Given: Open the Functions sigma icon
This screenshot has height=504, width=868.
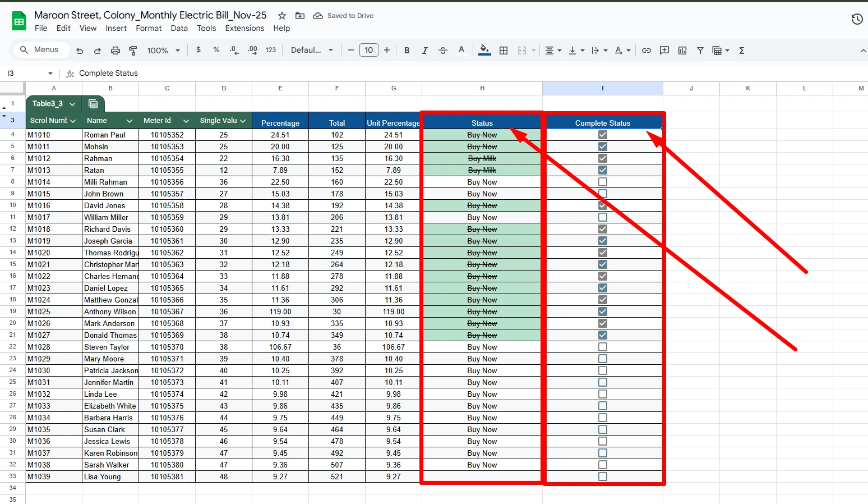Looking at the screenshot, I should click(741, 50).
